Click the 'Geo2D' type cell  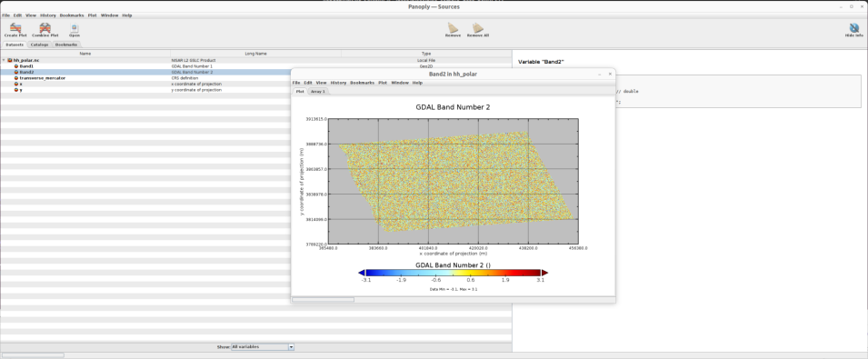(426, 65)
